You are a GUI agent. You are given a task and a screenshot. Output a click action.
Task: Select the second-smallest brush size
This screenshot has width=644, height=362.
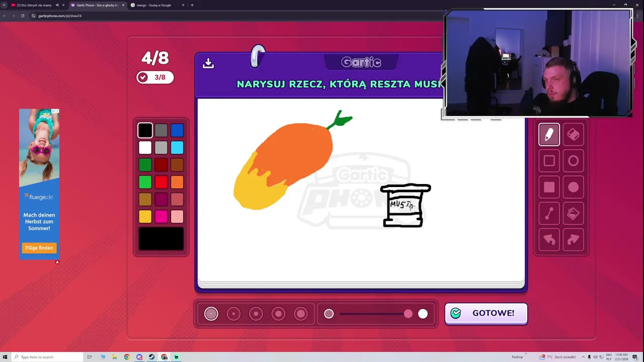click(x=233, y=314)
